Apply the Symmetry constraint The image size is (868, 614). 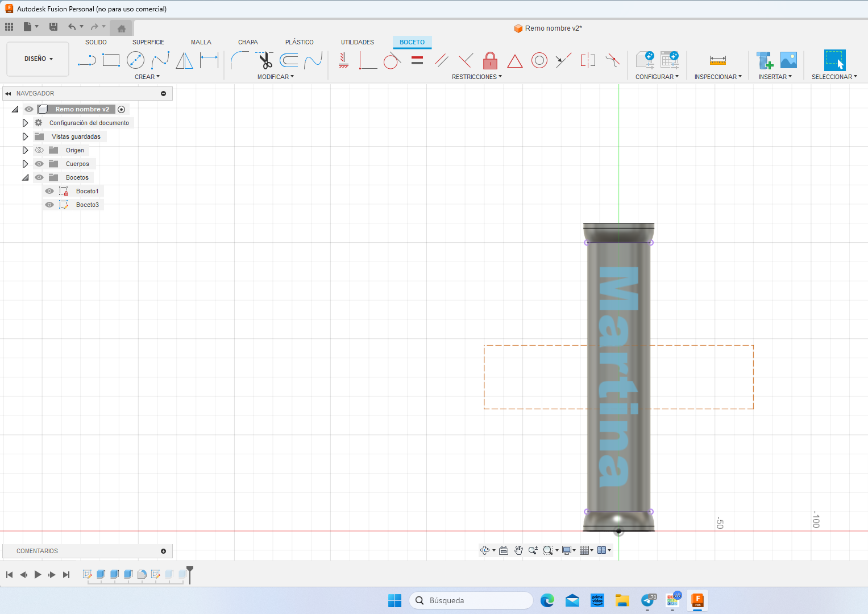click(x=588, y=60)
